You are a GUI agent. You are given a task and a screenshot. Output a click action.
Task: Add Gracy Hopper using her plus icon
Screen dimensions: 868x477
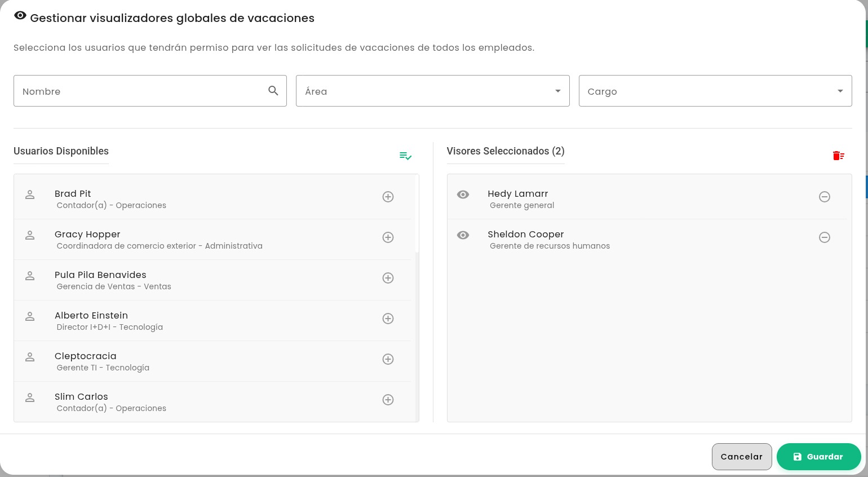pyautogui.click(x=388, y=237)
